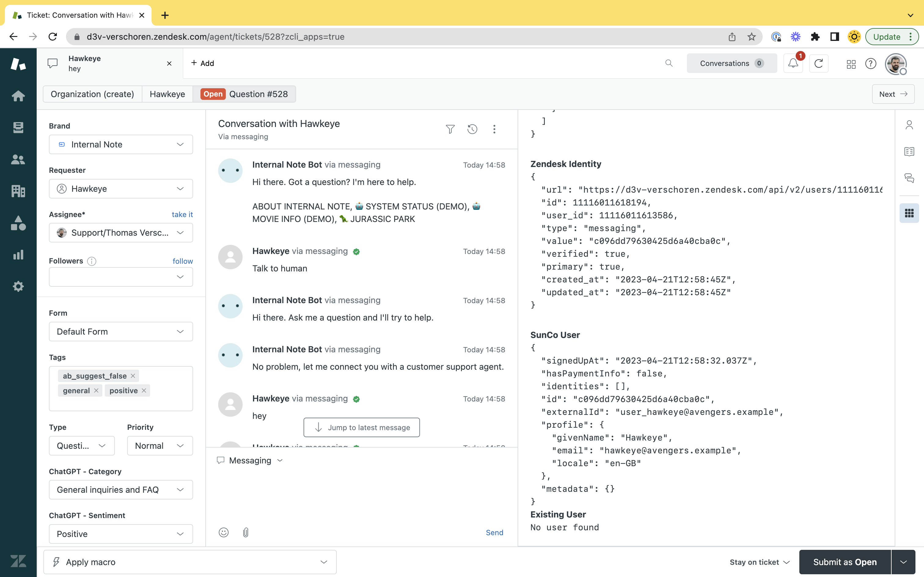Open Reporting via the bar chart icon
The height and width of the screenshot is (577, 924).
(x=18, y=255)
